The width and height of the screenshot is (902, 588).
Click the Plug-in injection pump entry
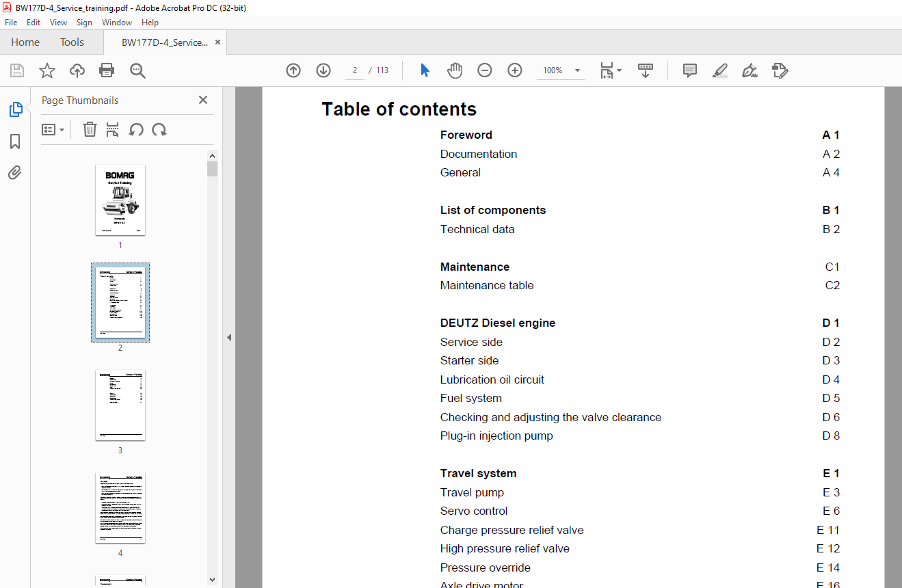(496, 436)
